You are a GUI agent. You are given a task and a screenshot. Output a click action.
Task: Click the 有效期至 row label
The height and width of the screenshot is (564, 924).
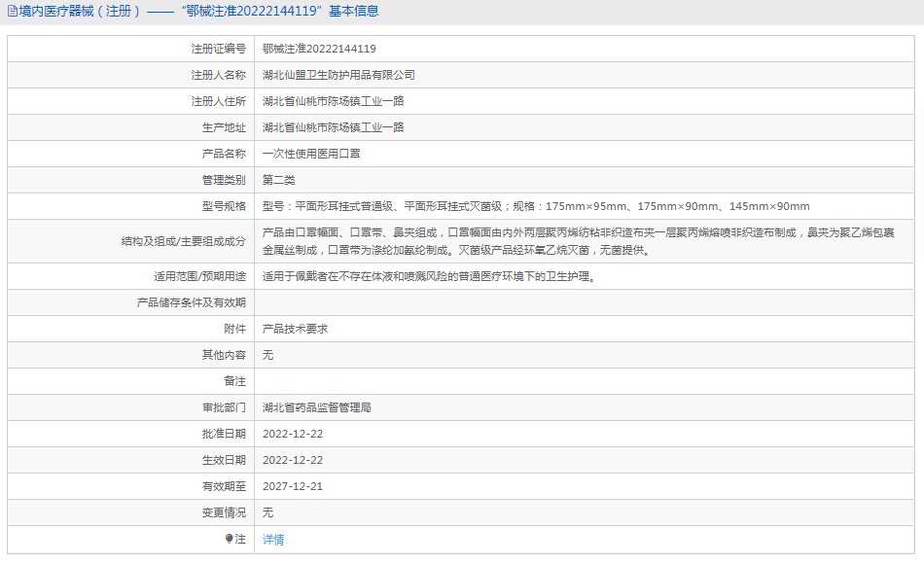[x=224, y=486]
